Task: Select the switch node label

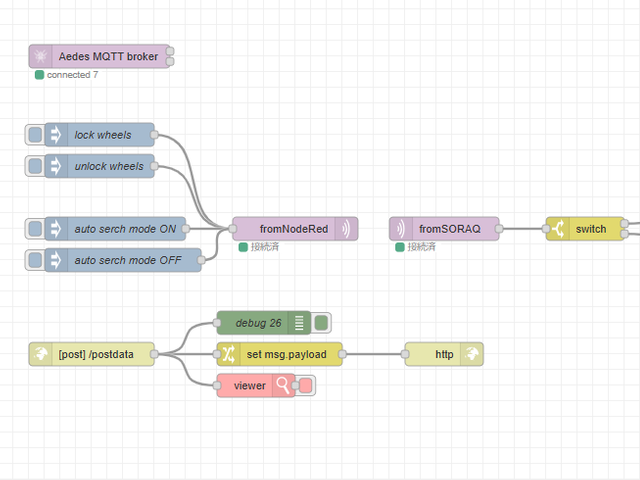Action: pos(591,229)
